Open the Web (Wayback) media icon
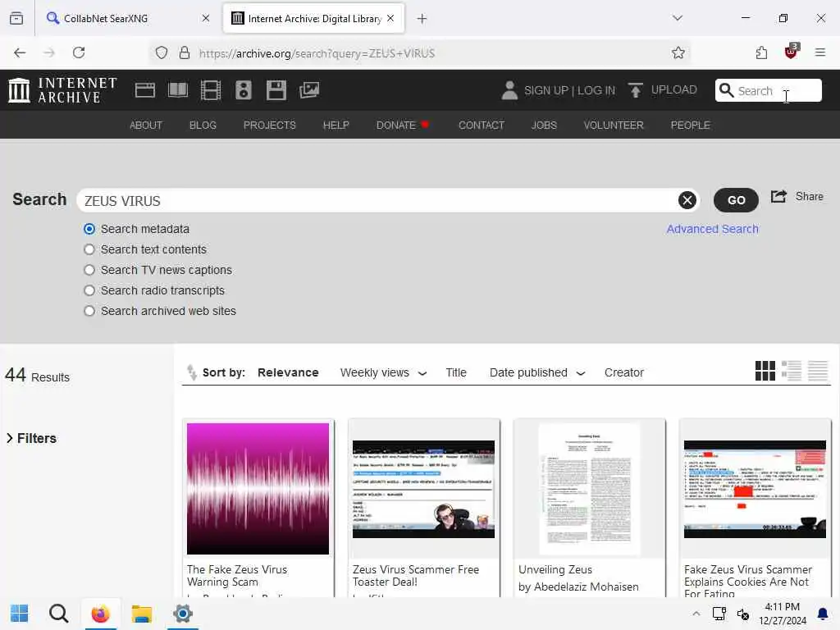840x630 pixels. point(144,90)
